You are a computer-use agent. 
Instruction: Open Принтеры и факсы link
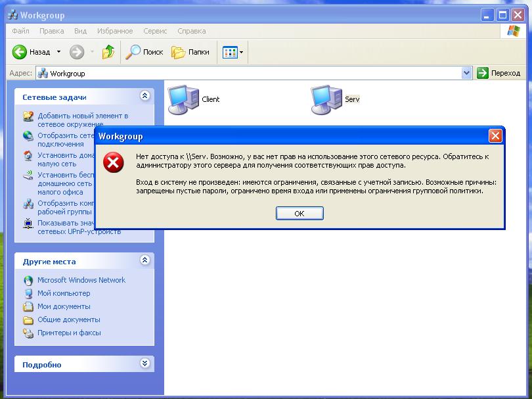[69, 333]
